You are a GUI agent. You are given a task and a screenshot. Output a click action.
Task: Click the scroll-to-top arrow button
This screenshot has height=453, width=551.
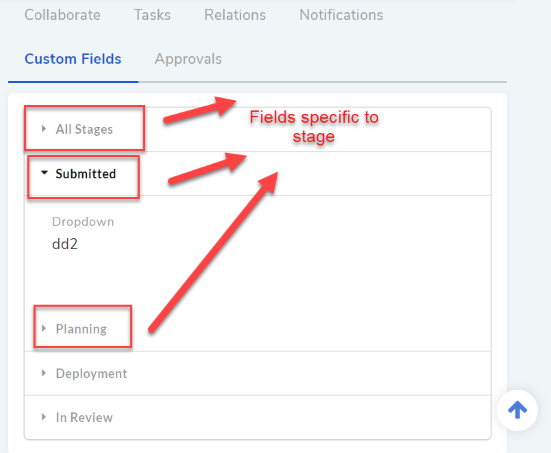pyautogui.click(x=517, y=410)
